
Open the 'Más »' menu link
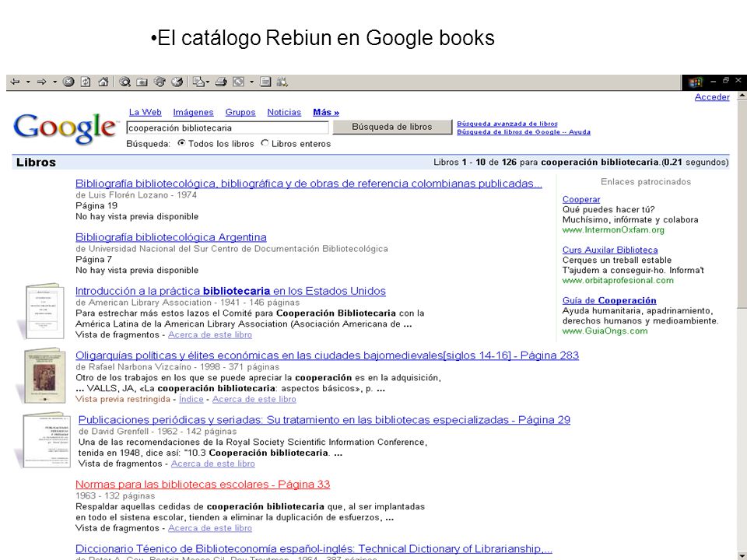(x=326, y=112)
